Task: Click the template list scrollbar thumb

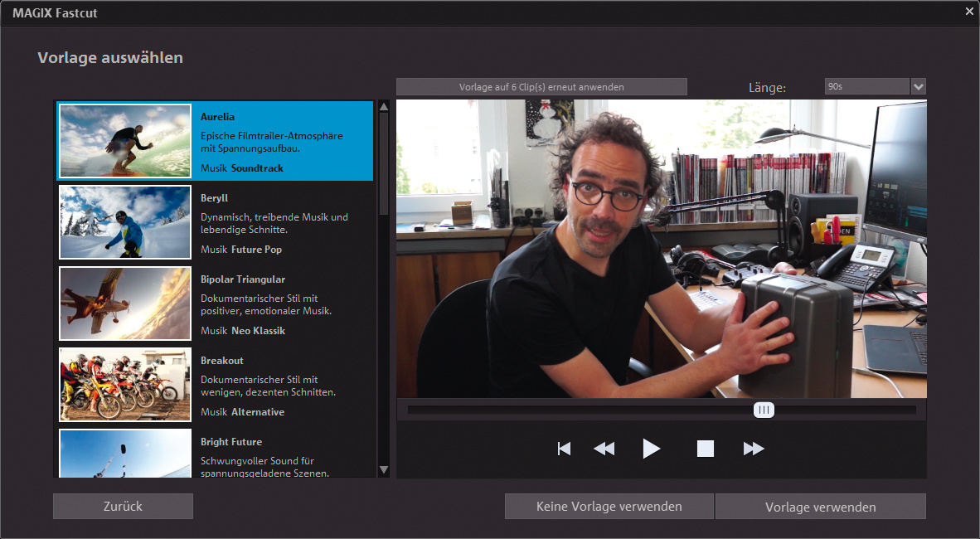Action: 384,164
